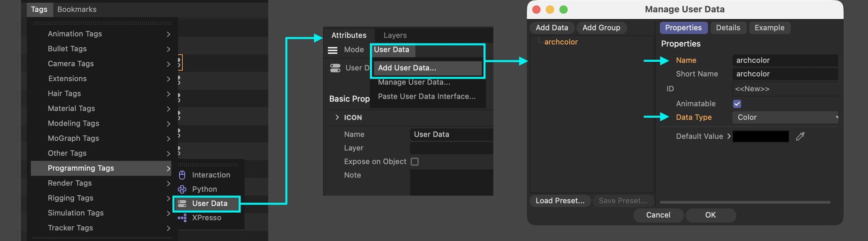Open the MoGraph Tags submenu
Screen dimensions: 868x241
(101, 139)
